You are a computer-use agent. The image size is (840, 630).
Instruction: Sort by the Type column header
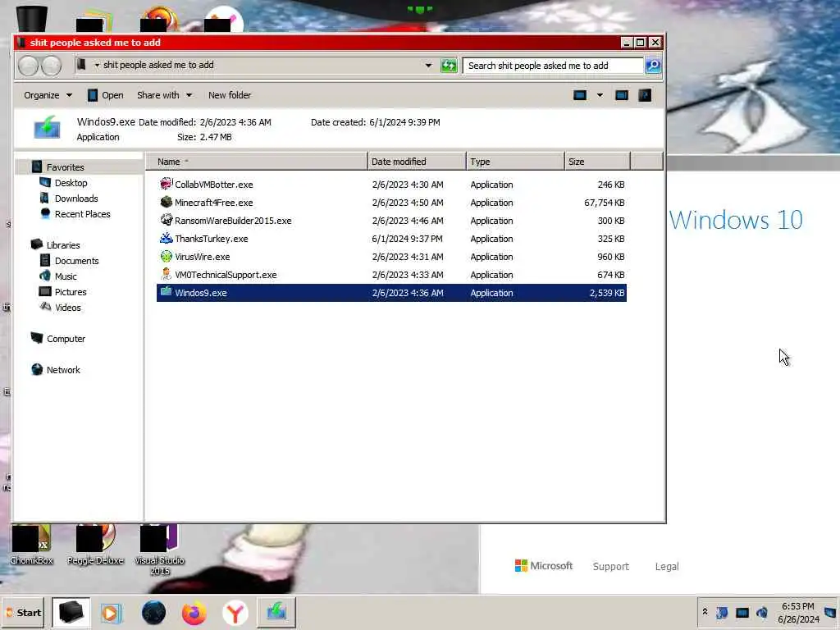515,162
